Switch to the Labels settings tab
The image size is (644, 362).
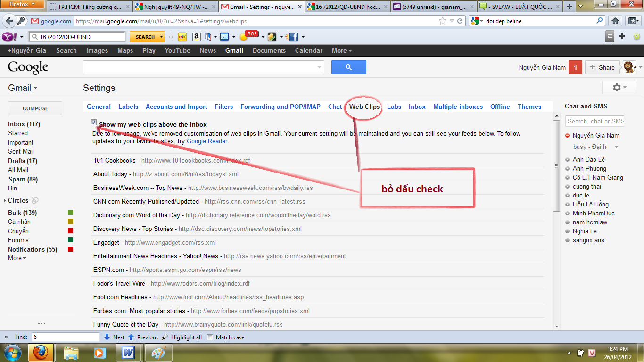coord(128,107)
